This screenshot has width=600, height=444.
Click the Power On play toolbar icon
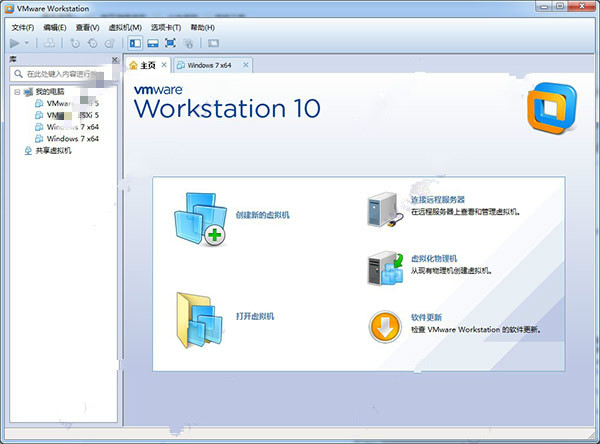[15, 43]
